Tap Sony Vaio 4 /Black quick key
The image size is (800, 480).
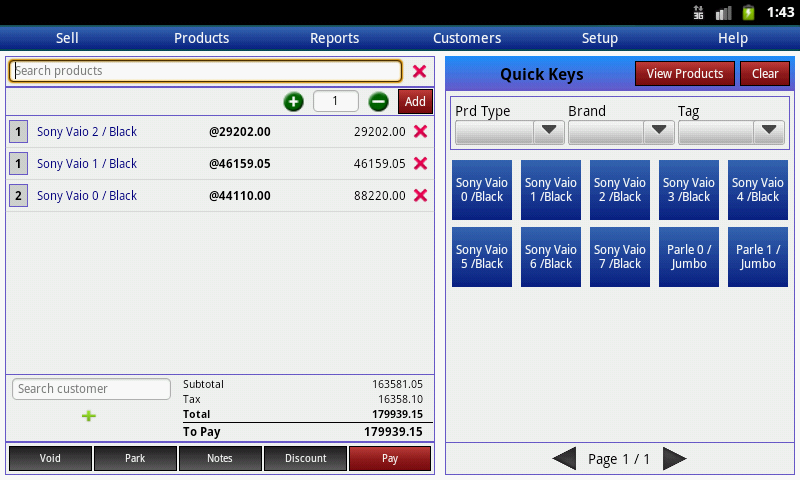point(758,190)
